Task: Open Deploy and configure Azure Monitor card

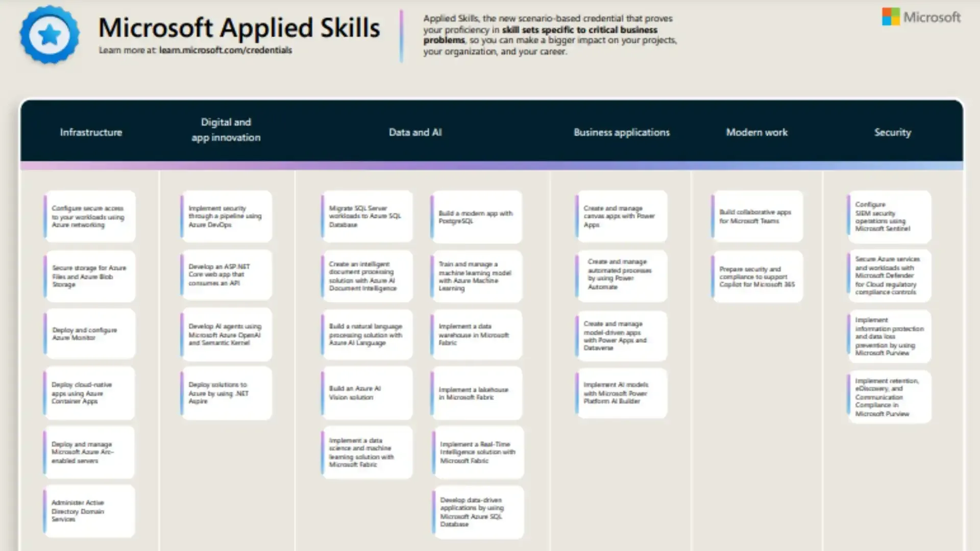Action: (x=89, y=334)
